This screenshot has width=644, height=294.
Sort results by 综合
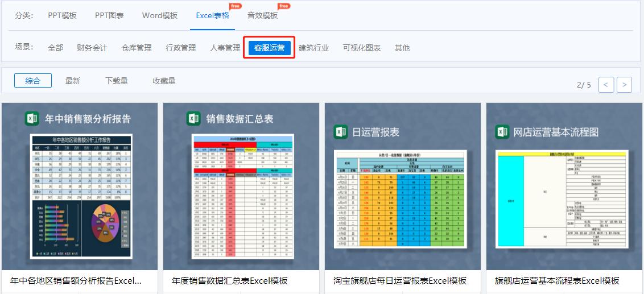[33, 81]
